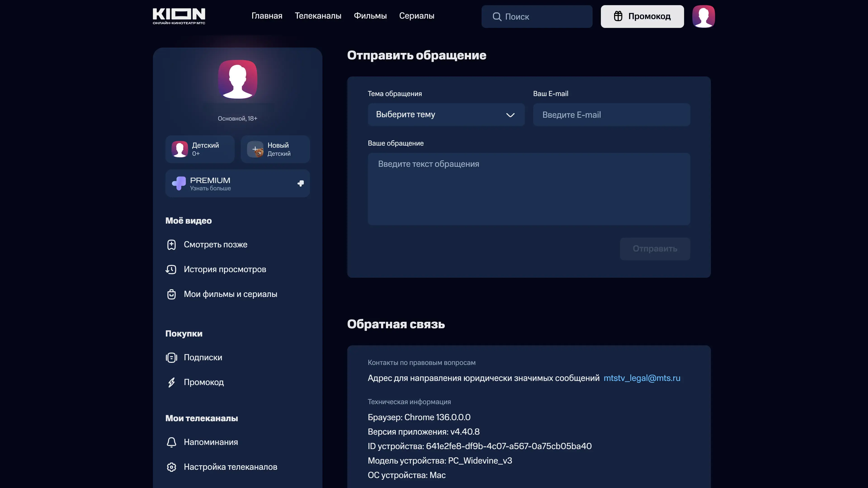This screenshot has width=868, height=488.
Task: Switch to the Детский 0+ profile
Action: [200, 149]
